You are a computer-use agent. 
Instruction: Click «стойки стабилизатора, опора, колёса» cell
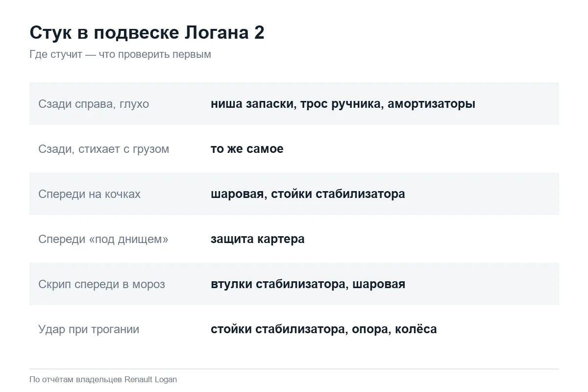[324, 329]
